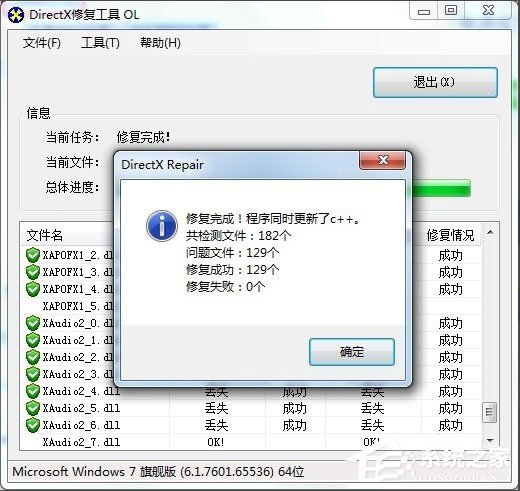Click shield icon beside XAPOFX1_4.dll

pyautogui.click(x=33, y=289)
